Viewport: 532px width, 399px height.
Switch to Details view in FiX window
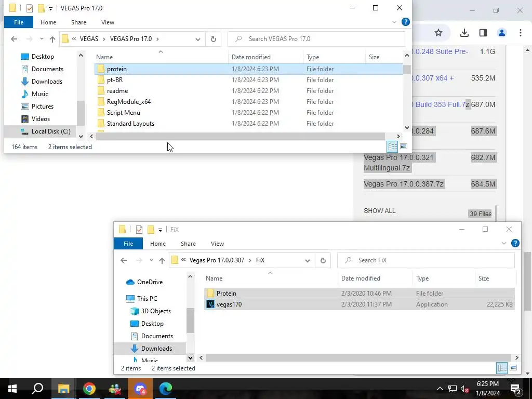coord(502,368)
